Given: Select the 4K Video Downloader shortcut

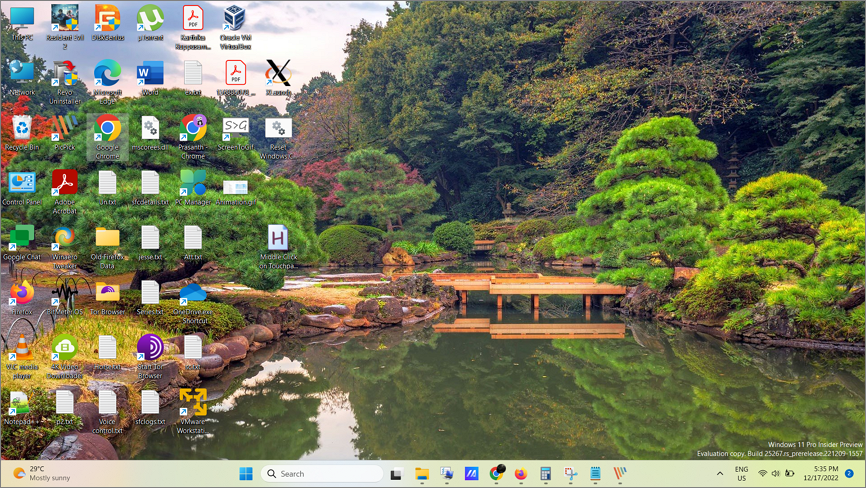Looking at the screenshot, I should 65,357.
